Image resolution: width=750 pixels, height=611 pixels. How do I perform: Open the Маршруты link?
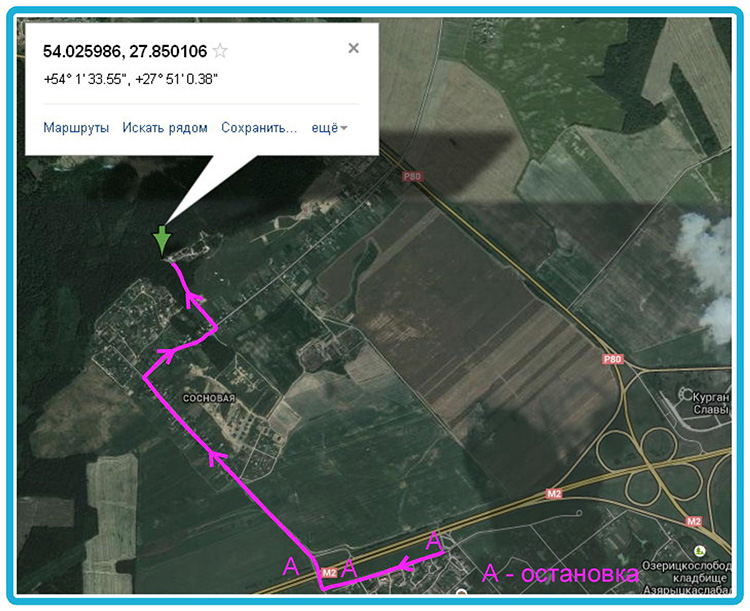[76, 128]
